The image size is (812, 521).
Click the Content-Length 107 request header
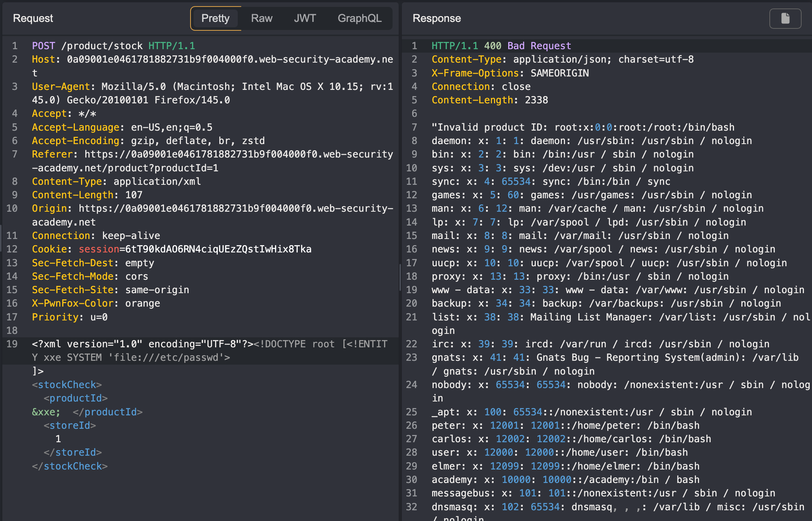87,195
